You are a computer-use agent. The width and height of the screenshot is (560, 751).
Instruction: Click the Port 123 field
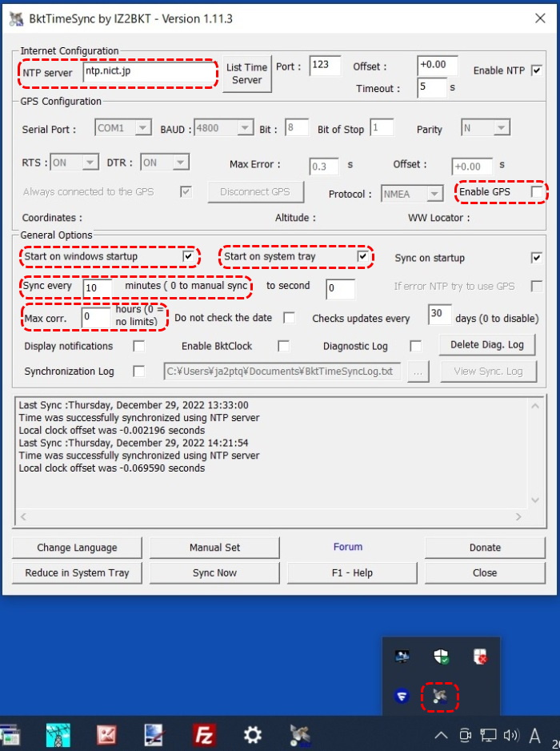[x=325, y=66]
